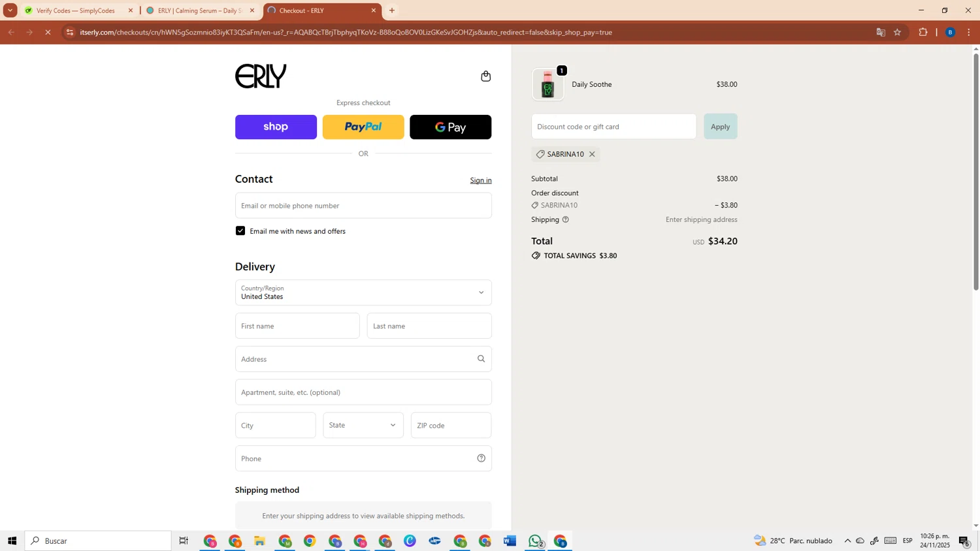Open Task View on the taskbar

point(184,541)
